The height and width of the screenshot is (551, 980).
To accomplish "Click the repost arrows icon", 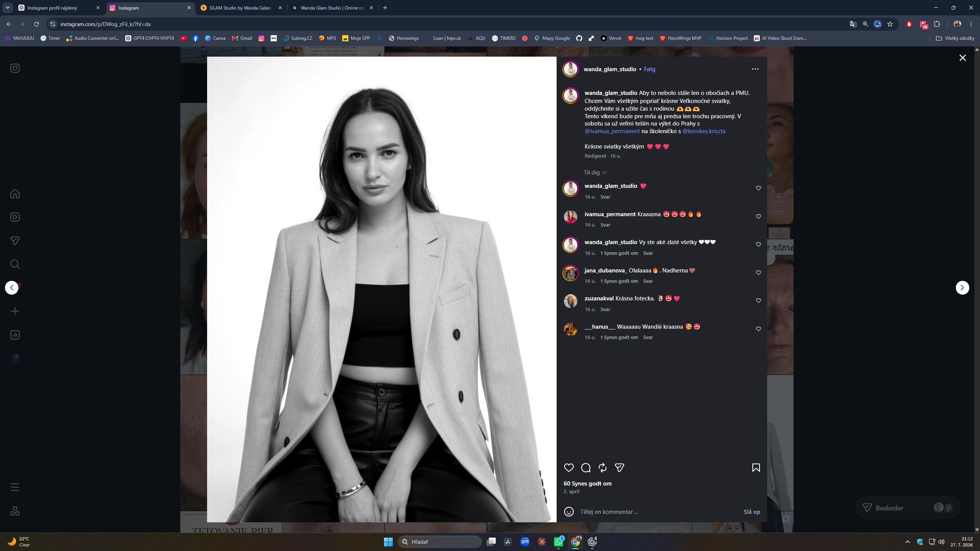I will click(603, 468).
